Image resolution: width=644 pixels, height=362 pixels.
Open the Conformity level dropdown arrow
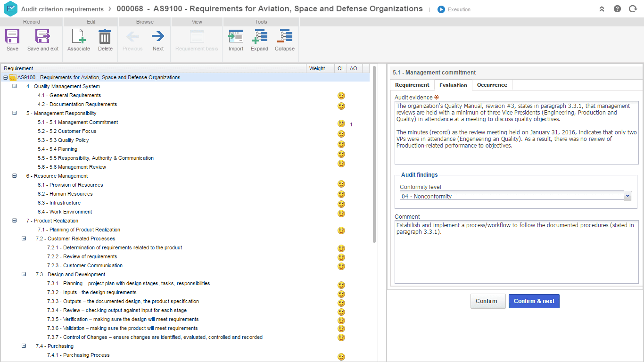tap(627, 196)
